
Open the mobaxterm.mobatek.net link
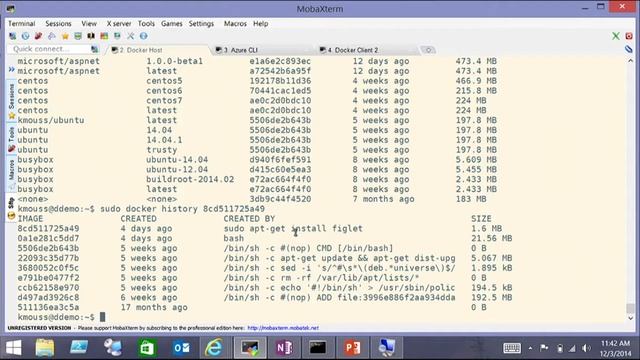pyautogui.click(x=283, y=328)
